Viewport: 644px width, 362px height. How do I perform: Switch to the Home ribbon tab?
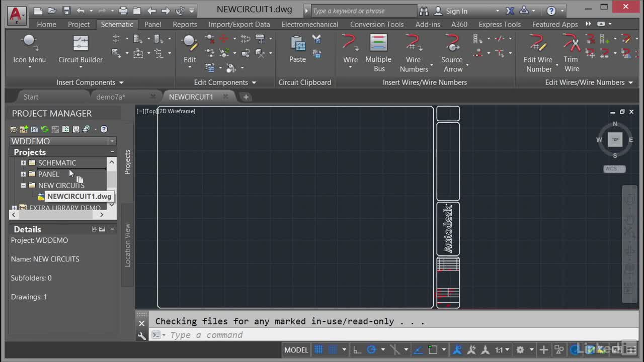tap(46, 24)
